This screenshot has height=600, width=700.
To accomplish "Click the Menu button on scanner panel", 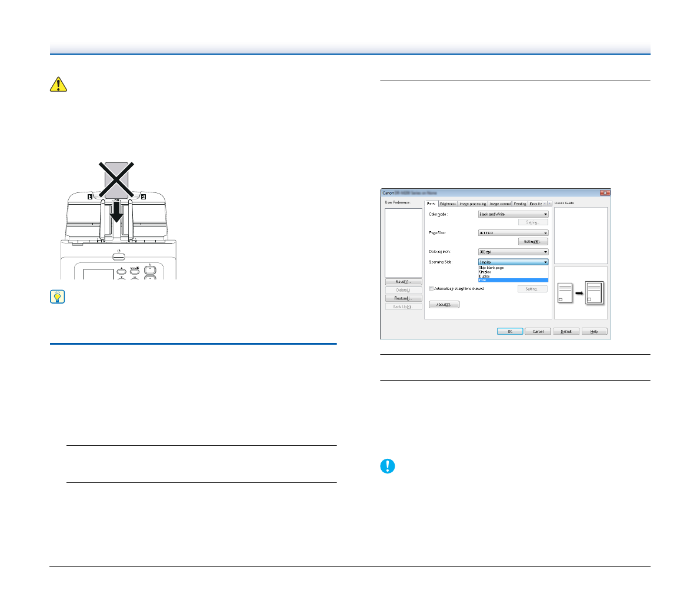I will pos(134,272).
